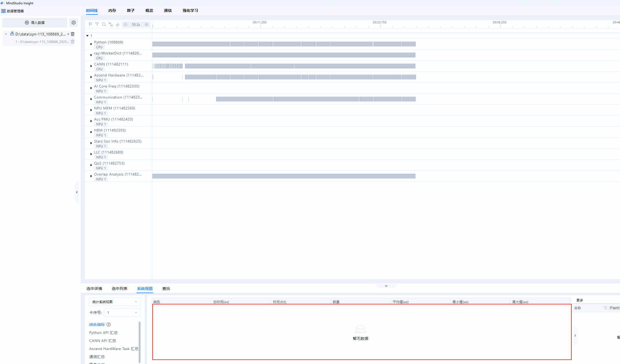Click the flag marker icon in timeline toolbar
Image resolution: width=620 pixels, height=364 pixels.
click(91, 24)
